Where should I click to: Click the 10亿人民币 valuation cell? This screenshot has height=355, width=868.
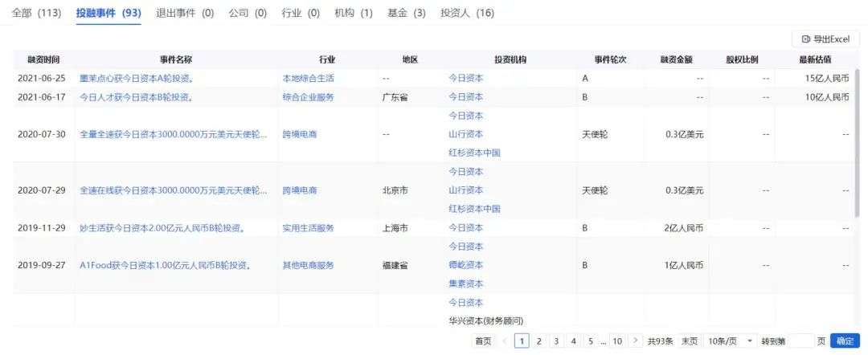click(x=827, y=97)
